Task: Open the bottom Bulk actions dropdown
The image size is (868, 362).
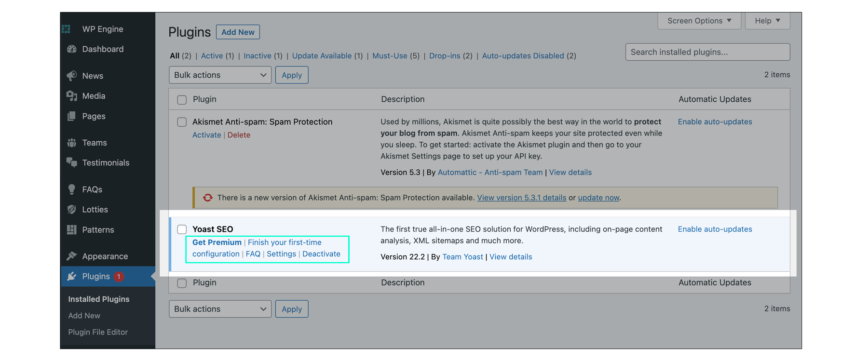Action: [x=220, y=309]
